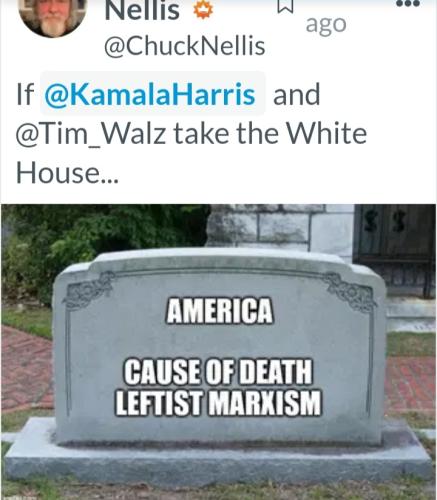Click the @Tim_Walz mention text
The height and width of the screenshot is (500, 437).
point(91,134)
